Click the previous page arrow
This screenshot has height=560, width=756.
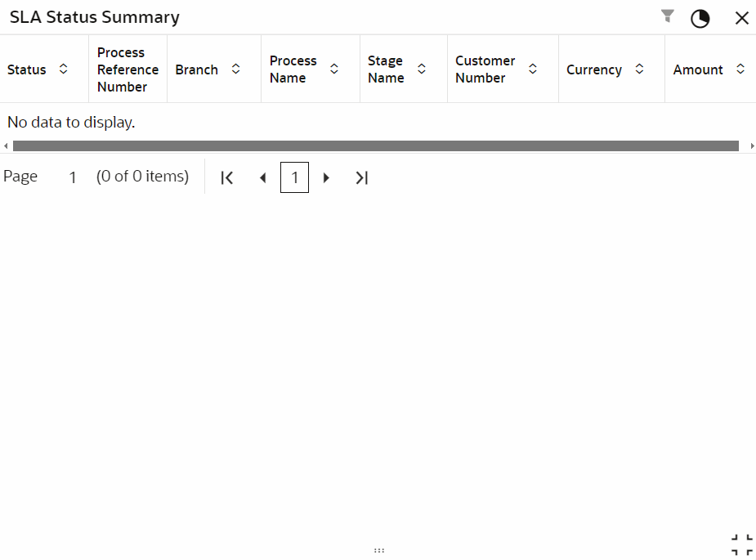tap(262, 177)
